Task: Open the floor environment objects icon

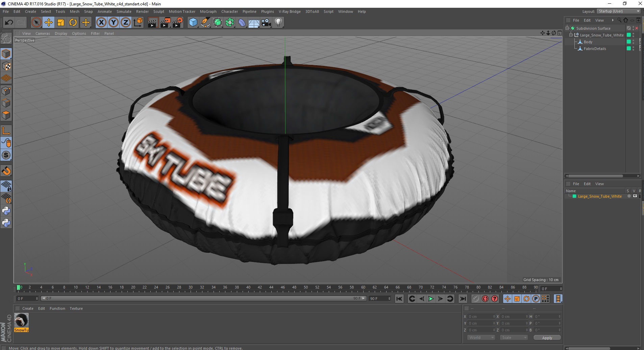Action: [254, 23]
